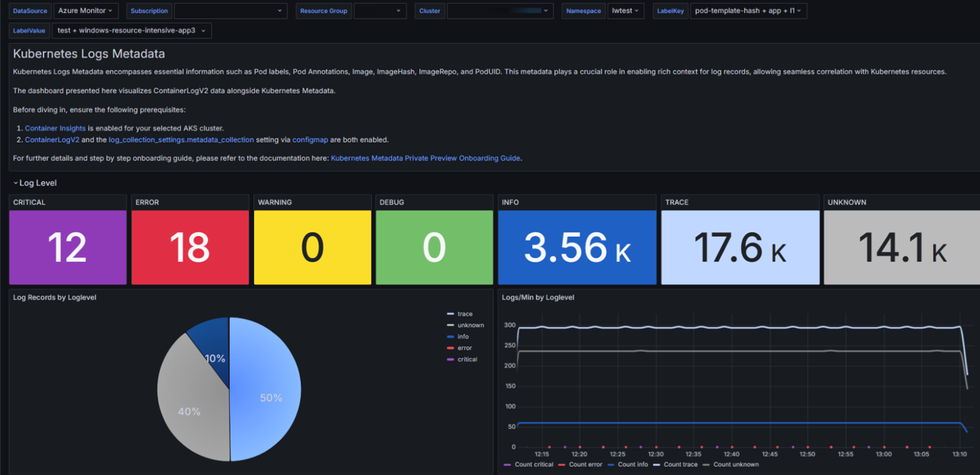Click the purple CRITICAL stat panel
The image size is (980, 475).
67,247
